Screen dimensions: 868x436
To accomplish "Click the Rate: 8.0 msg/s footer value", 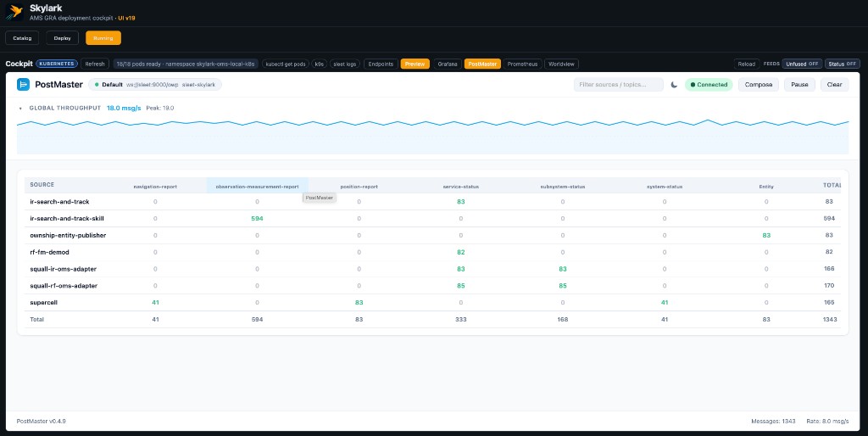I will coord(827,422).
